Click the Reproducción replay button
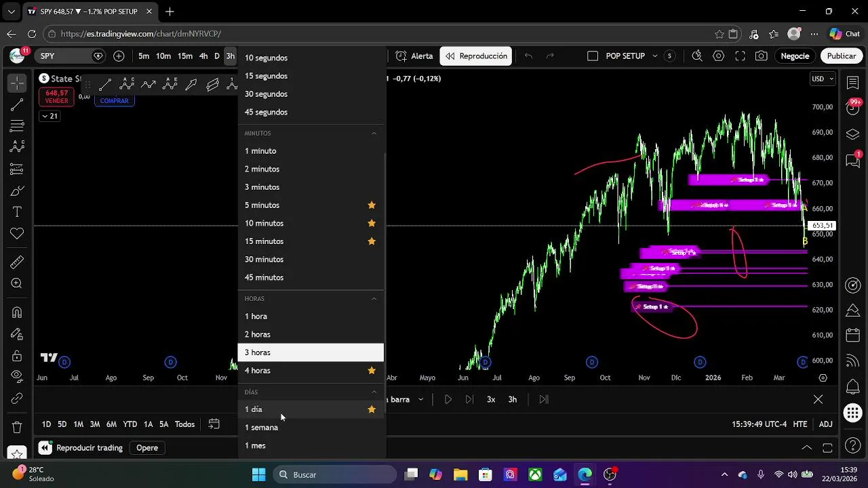 [475, 56]
